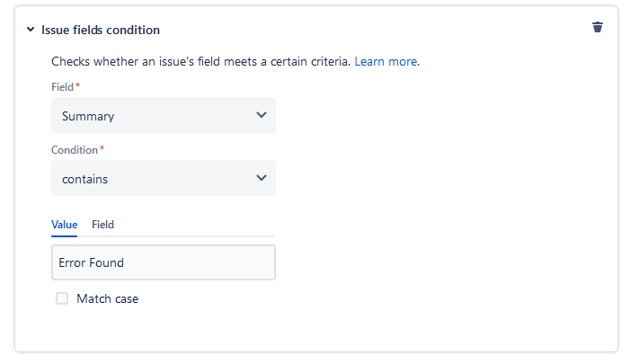Click the Issue fields condition heading
630x364 pixels.
point(101,30)
